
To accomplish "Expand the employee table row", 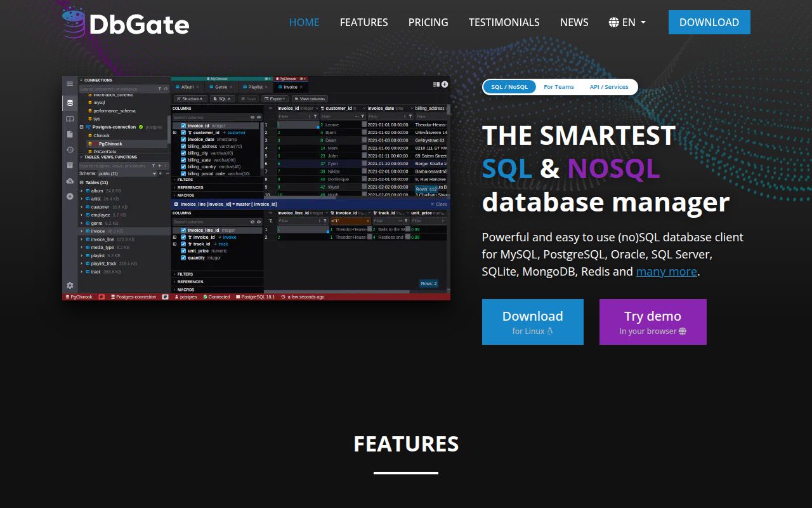I will click(82, 215).
